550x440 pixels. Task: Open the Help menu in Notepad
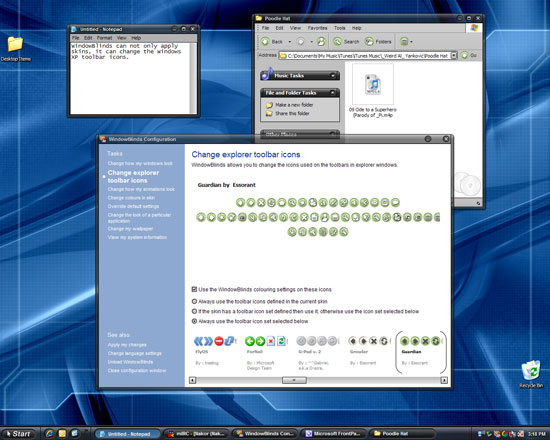136,38
